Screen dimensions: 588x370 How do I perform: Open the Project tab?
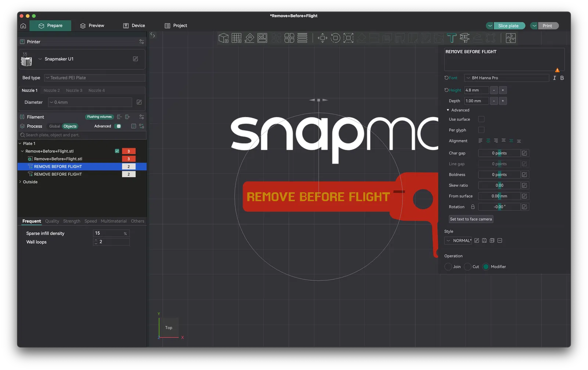[x=176, y=26]
